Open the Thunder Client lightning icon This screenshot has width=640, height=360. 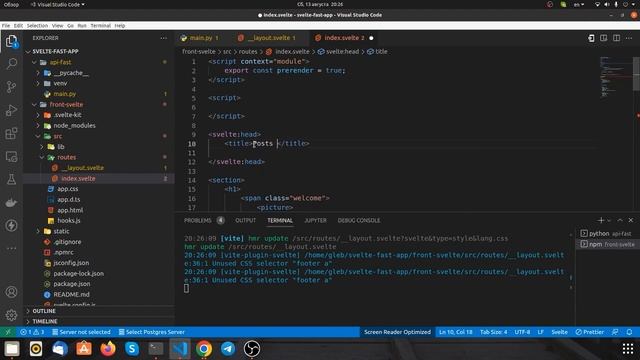(x=11, y=225)
